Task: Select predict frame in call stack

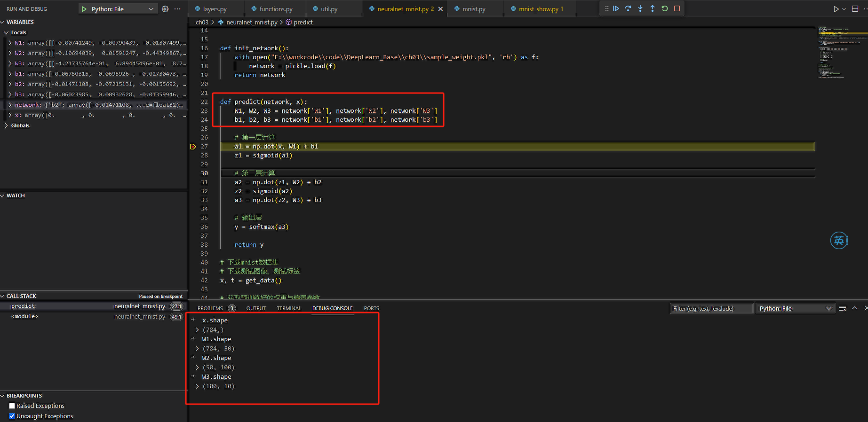Action: (94, 306)
